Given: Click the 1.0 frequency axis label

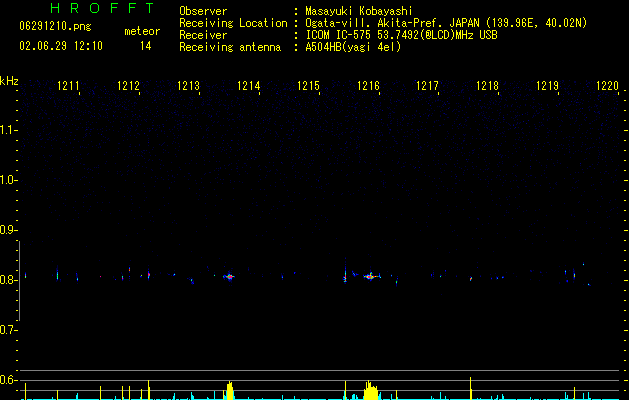Looking at the screenshot, I should [x=8, y=180].
